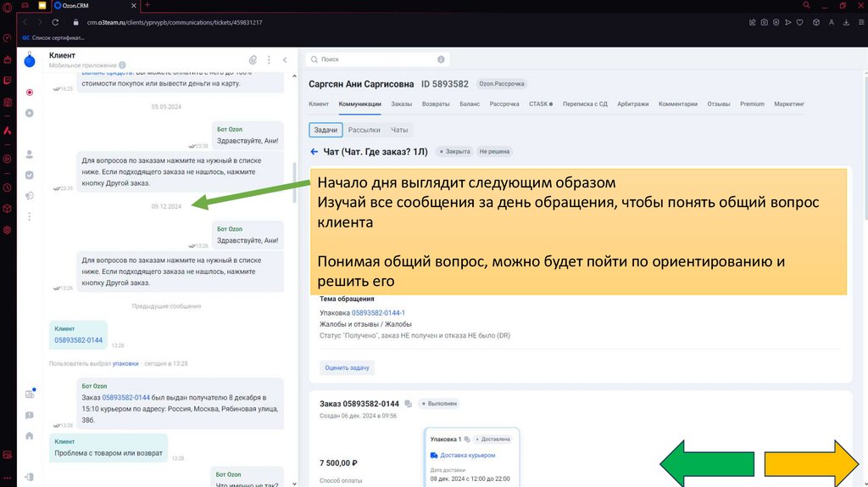868x487 pixels.
Task: Switch to the Рассрочка tab
Action: pos(504,104)
